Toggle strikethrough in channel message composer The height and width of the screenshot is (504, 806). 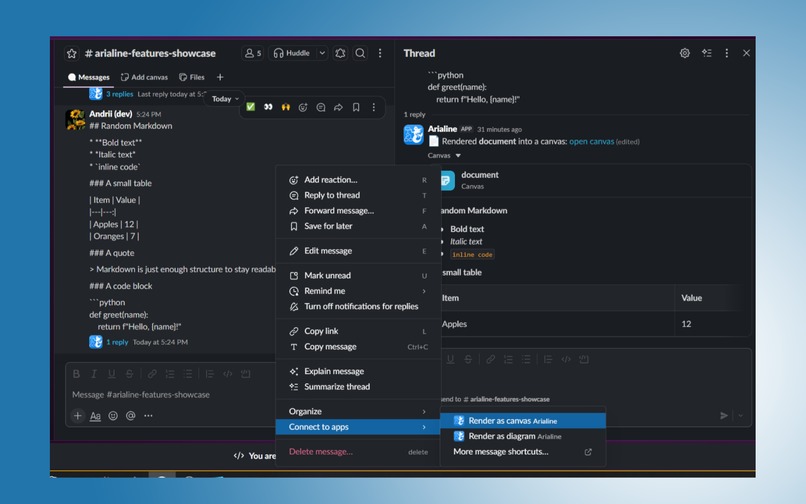(x=130, y=374)
